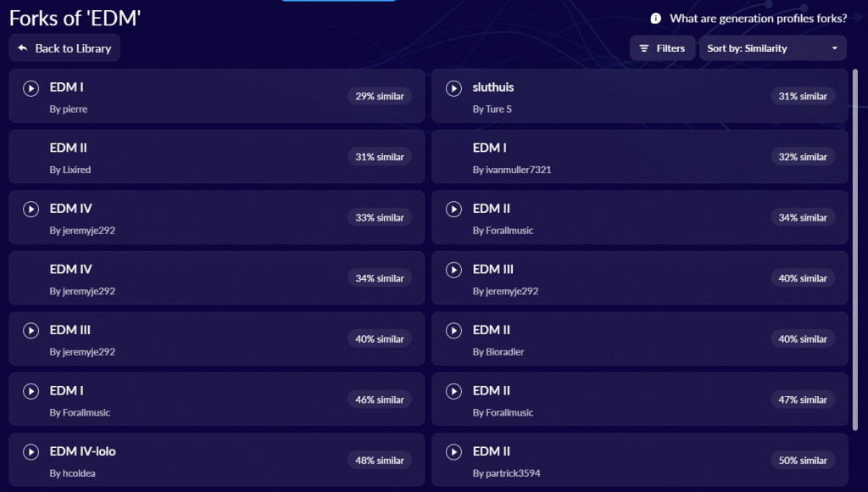Play sluthuis by Ture S
The image size is (868, 492).
[x=453, y=88]
